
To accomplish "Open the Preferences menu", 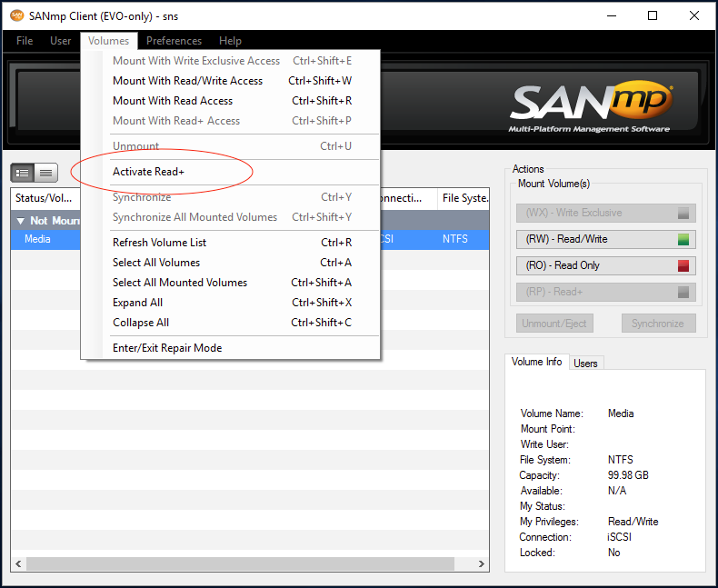I will [x=174, y=41].
